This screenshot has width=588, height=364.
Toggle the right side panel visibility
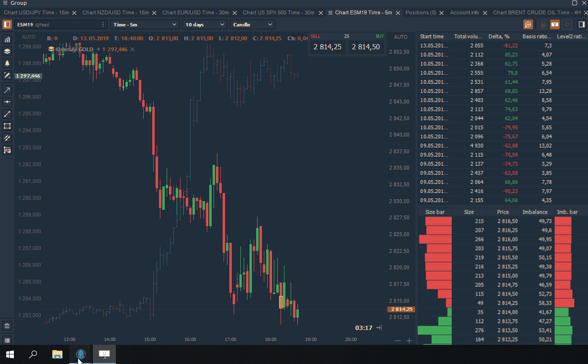pos(582,24)
